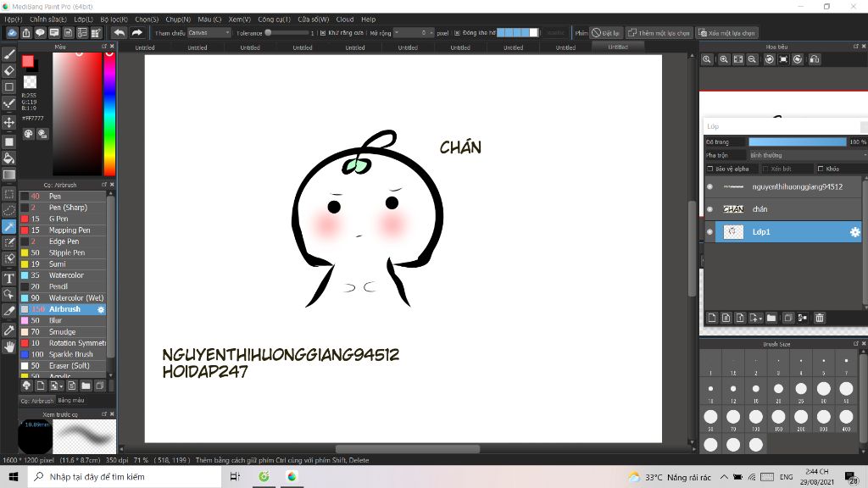
Task: Adjust the Tolerance slider handle
Action: pyautogui.click(x=269, y=33)
